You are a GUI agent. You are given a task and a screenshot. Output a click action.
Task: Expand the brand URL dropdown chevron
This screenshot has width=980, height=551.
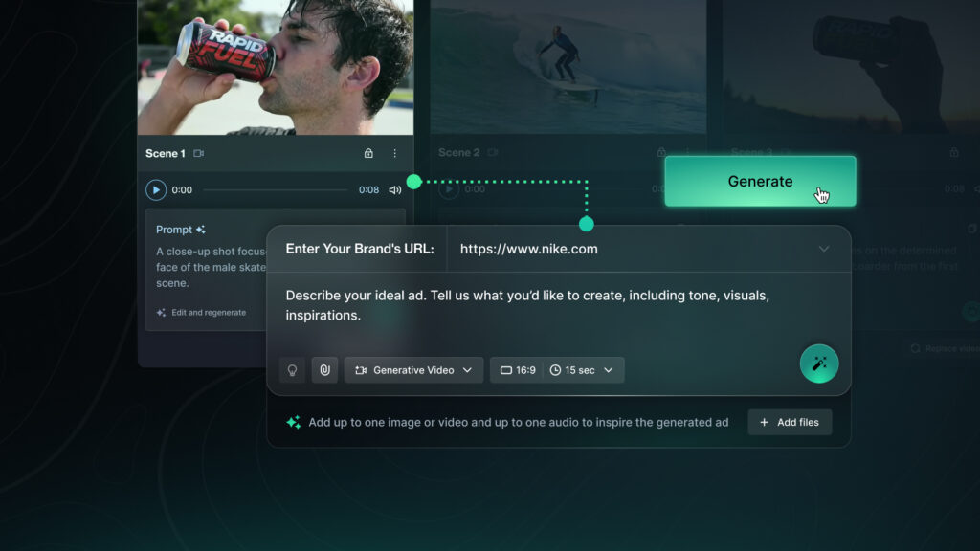[824, 249]
